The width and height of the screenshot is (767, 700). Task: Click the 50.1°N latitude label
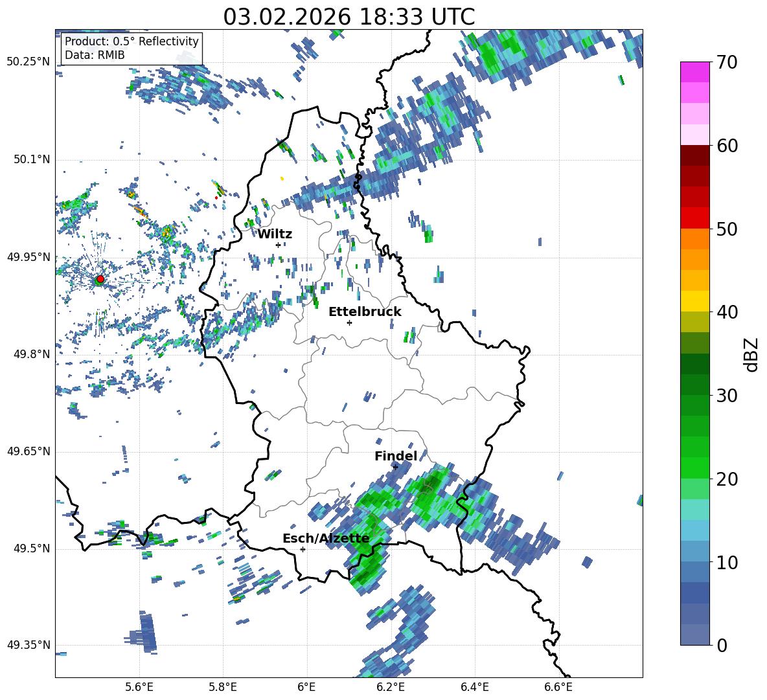coord(32,159)
